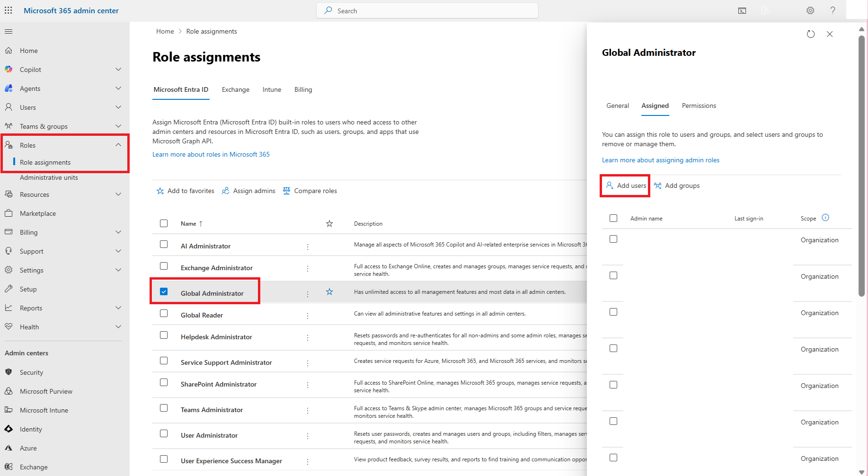The image size is (868, 476).
Task: Expand the Resources sidebar section
Action: pyautogui.click(x=118, y=194)
